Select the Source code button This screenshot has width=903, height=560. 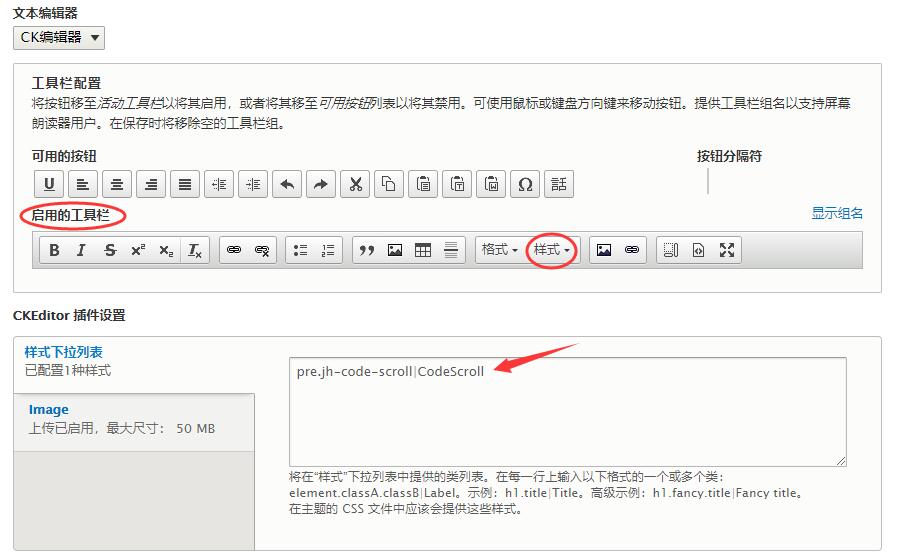coord(699,250)
